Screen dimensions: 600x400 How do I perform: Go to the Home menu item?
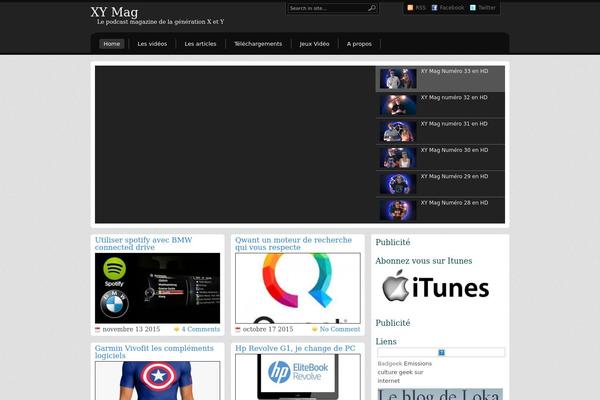pyautogui.click(x=111, y=44)
